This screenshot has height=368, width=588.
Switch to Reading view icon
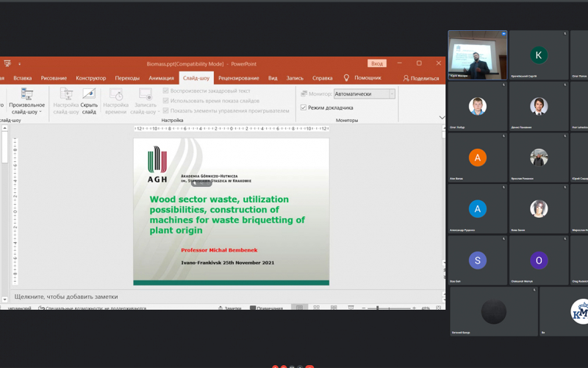tap(334, 308)
